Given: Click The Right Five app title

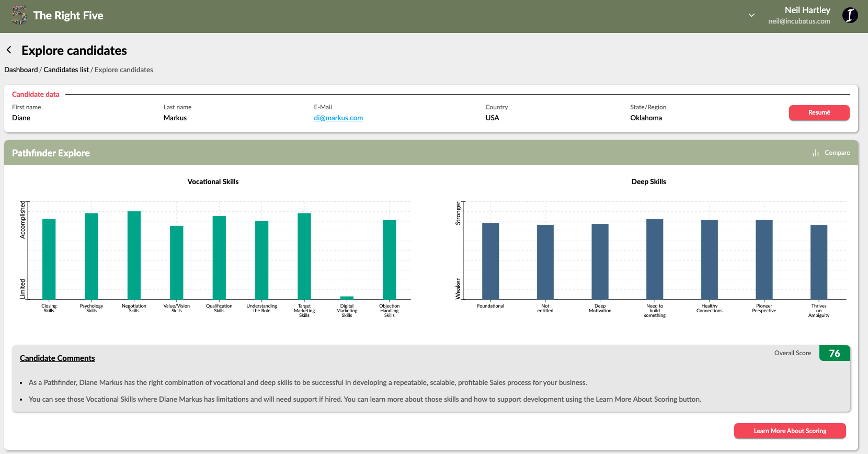Looking at the screenshot, I should coord(68,16).
